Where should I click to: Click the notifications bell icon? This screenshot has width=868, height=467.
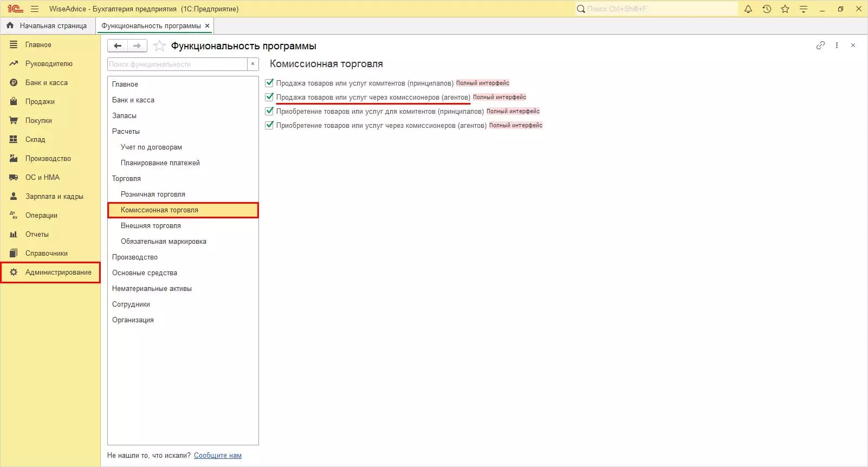(748, 9)
